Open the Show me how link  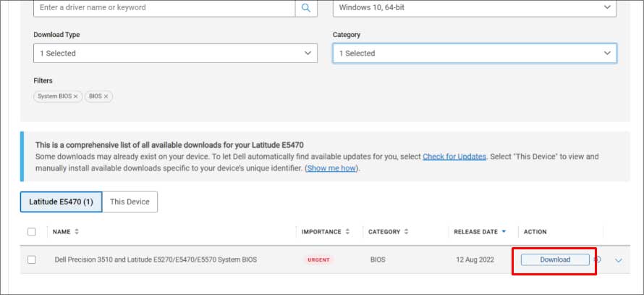pos(331,168)
